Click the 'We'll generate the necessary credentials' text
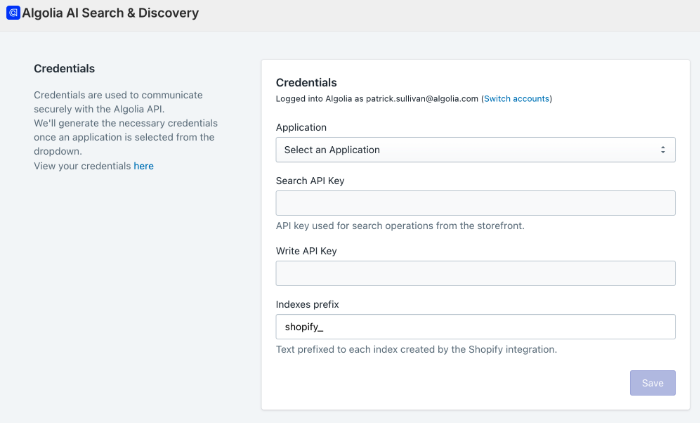Screen dimensions: 700x423 coord(125,137)
